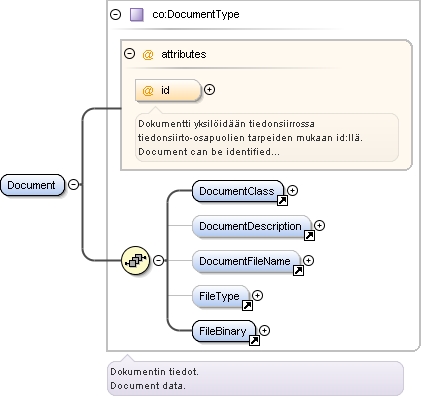Click the sequence compositor icon

[x=135, y=260]
